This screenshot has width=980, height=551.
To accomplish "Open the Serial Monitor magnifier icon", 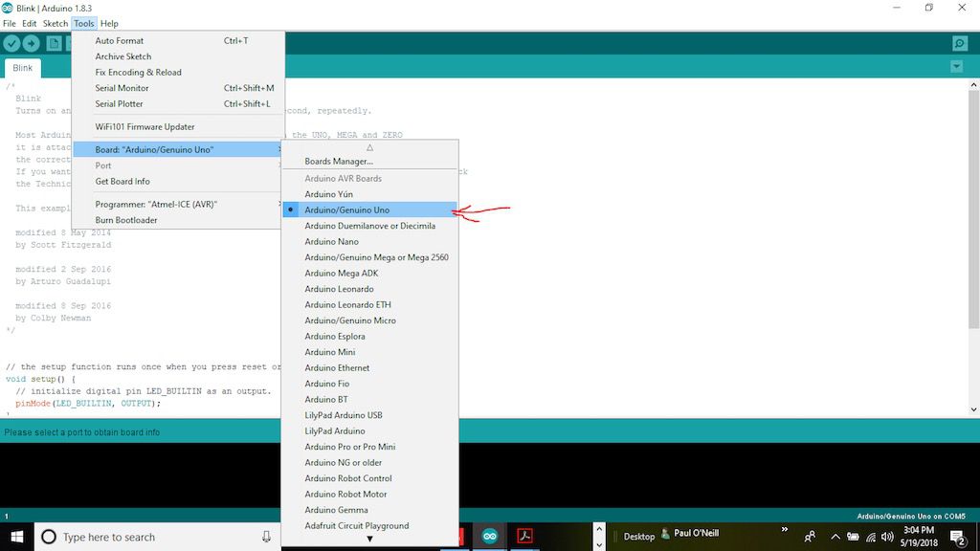I will tap(959, 43).
